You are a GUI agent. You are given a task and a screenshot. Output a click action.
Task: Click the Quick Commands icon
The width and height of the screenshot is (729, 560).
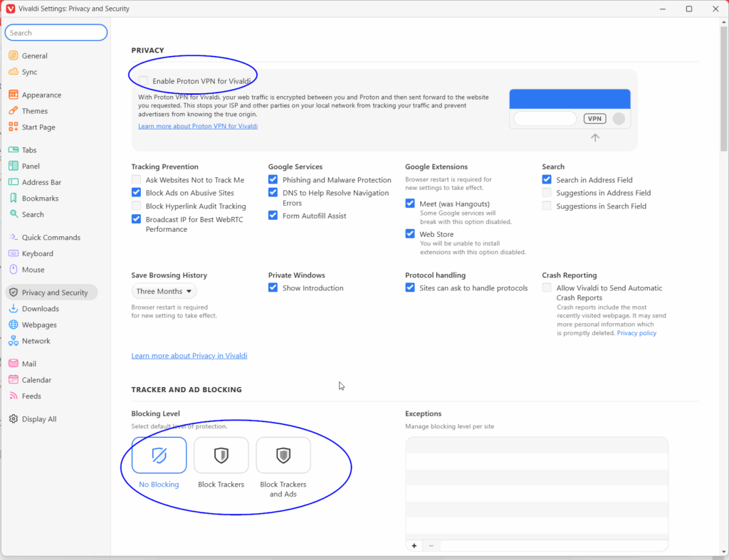coord(14,238)
